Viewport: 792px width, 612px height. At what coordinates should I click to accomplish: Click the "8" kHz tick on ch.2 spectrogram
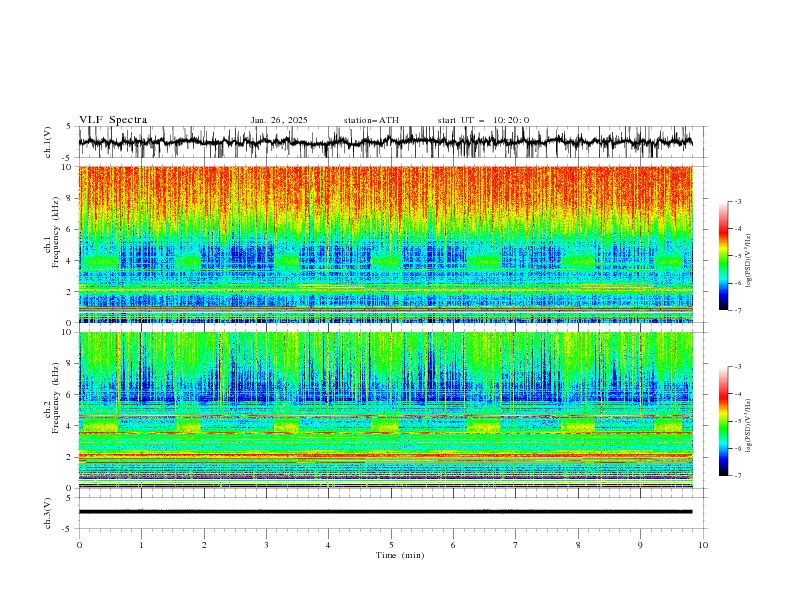pyautogui.click(x=70, y=363)
